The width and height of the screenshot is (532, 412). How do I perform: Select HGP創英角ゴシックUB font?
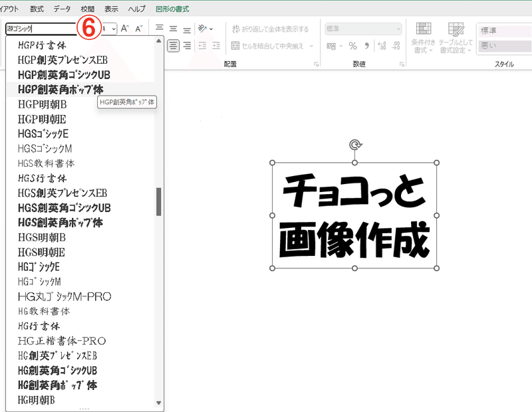80,75
